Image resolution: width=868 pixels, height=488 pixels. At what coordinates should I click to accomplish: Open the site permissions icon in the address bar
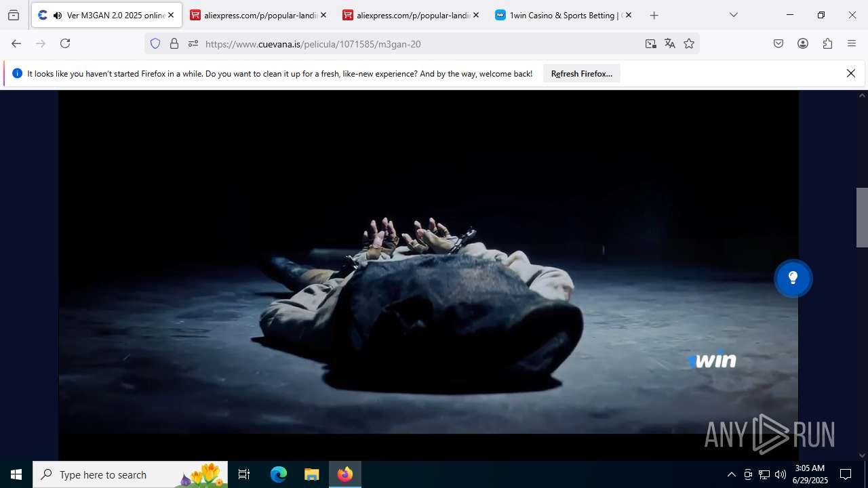(193, 43)
